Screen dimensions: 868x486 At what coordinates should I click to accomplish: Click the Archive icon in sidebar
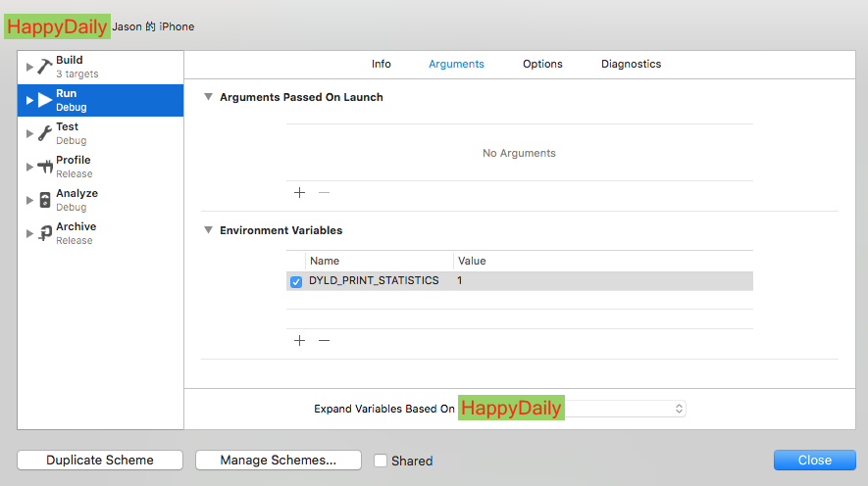click(x=45, y=233)
